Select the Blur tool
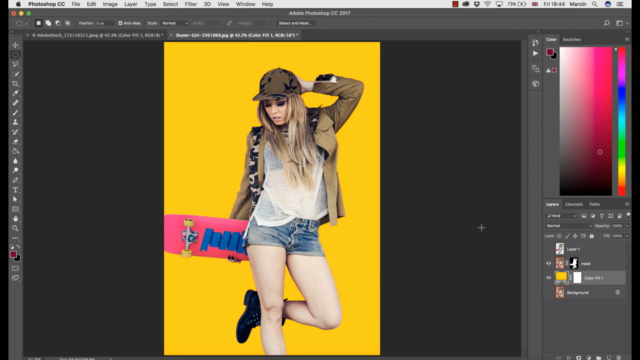Image resolution: width=640 pixels, height=360 pixels. pyautogui.click(x=16, y=161)
